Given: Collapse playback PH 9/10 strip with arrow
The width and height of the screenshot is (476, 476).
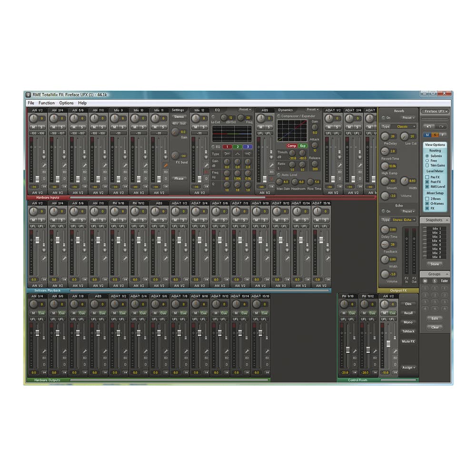Looking at the screenshot, I should (125, 279).
